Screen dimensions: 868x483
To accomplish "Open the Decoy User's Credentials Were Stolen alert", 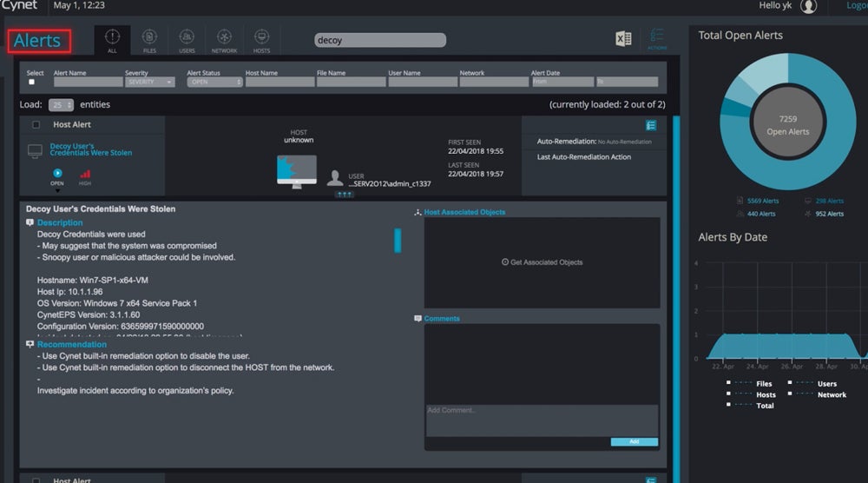I will click(x=90, y=149).
